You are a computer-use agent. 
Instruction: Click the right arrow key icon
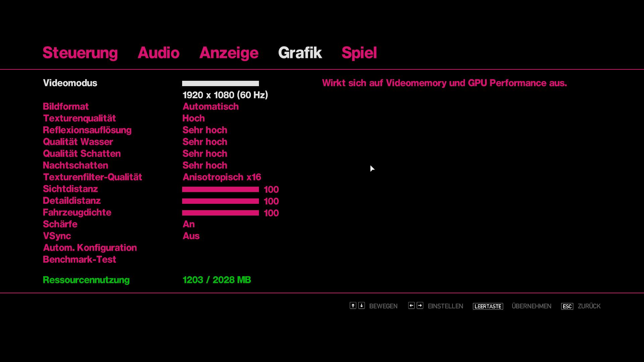pos(420,305)
